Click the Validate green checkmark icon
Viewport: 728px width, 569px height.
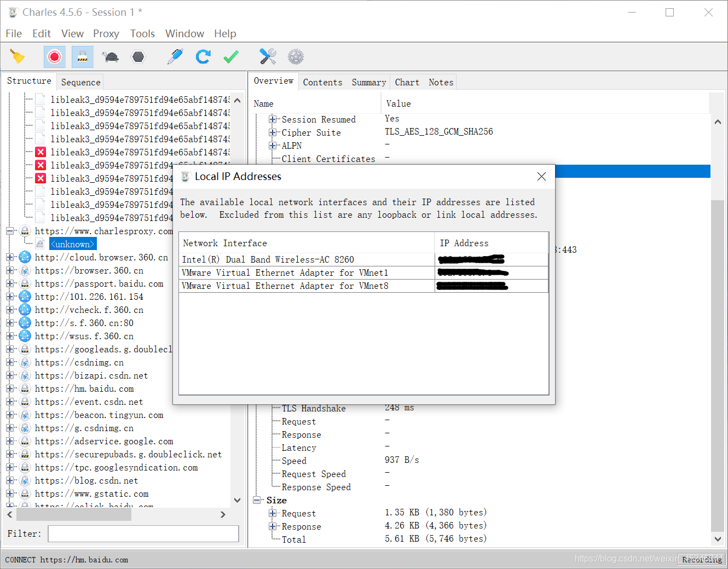[231, 56]
